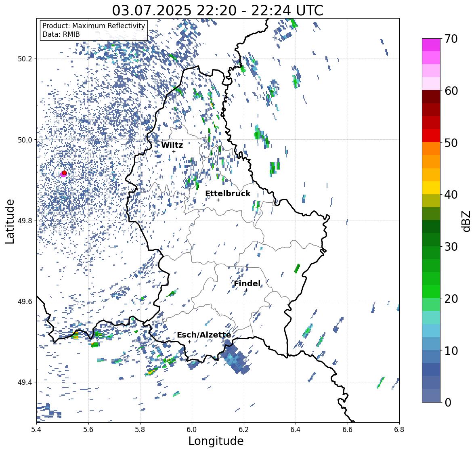Click the 40 value on the colorbar
The image size is (476, 451).
[x=451, y=195]
